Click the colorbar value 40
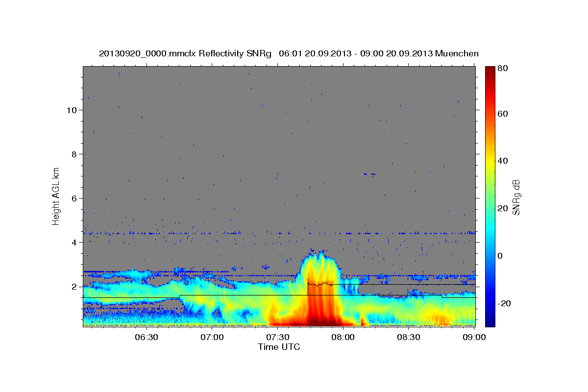588x392 pixels. coord(502,161)
